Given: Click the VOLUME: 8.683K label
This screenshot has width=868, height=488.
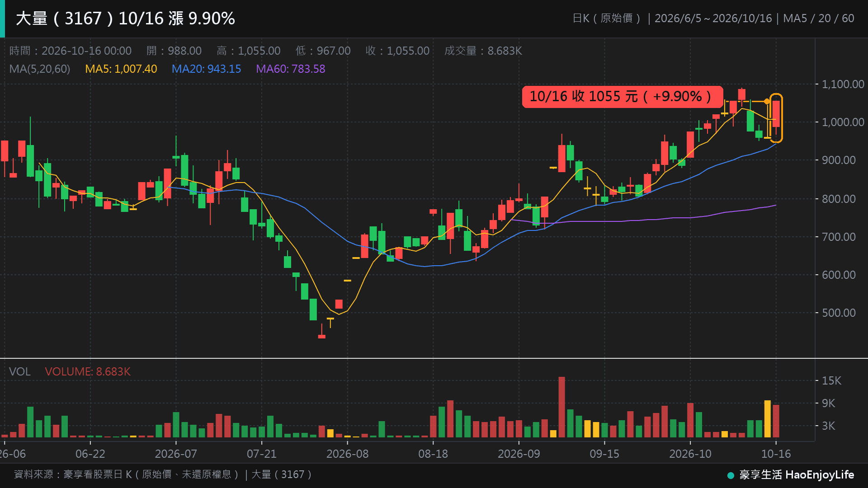Looking at the screenshot, I should click(88, 371).
